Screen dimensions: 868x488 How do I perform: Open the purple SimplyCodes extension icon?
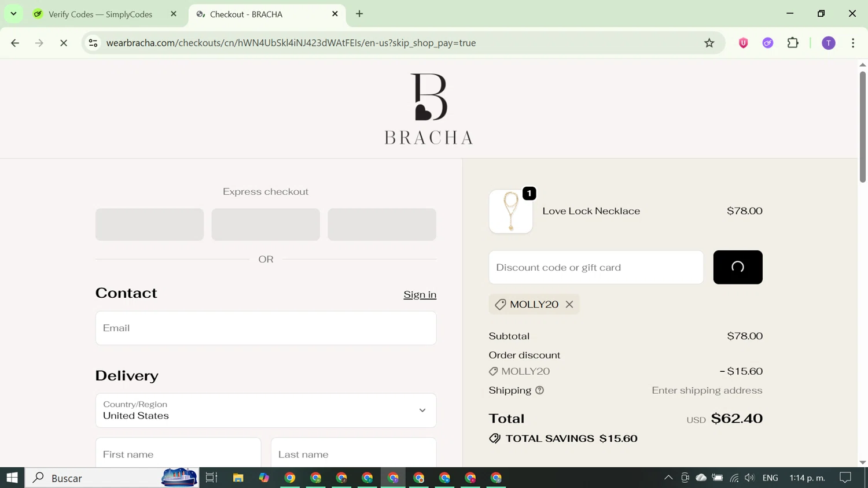768,43
